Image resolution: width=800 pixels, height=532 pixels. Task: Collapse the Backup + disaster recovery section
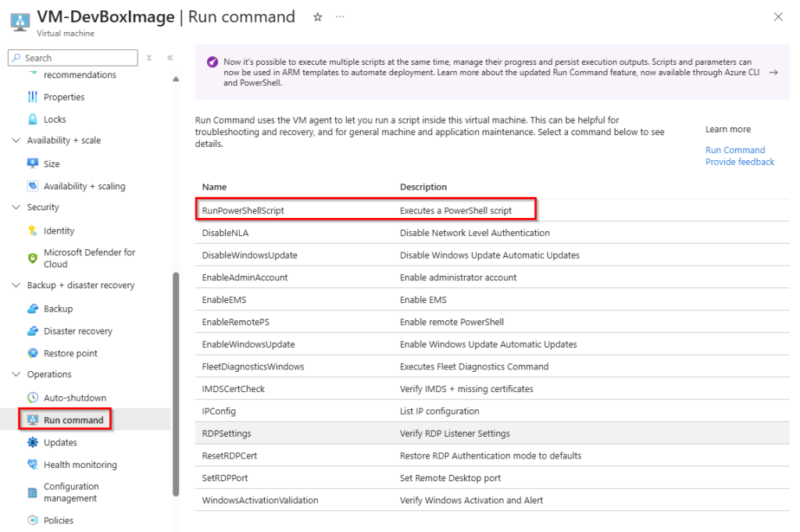[x=16, y=285]
